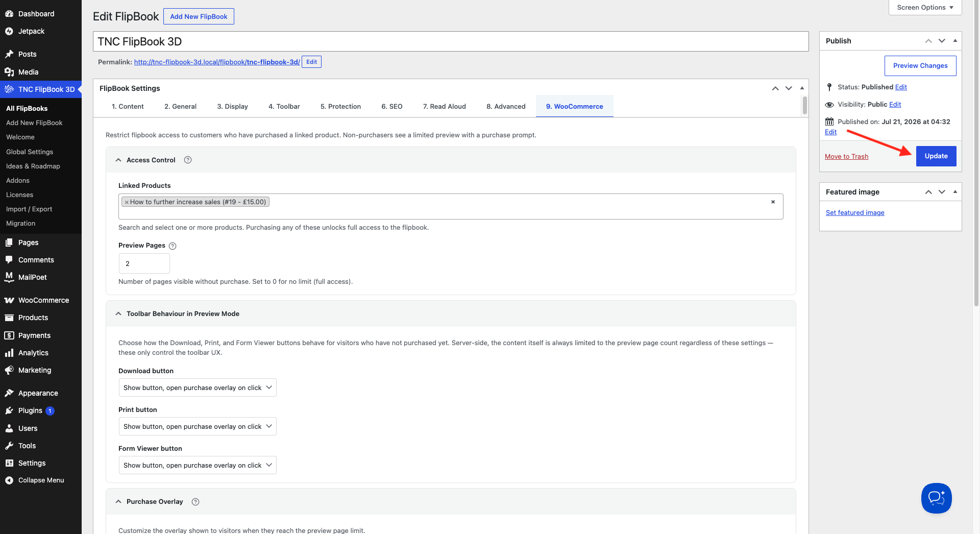
Task: Switch to the 2. General tab
Action: [180, 106]
